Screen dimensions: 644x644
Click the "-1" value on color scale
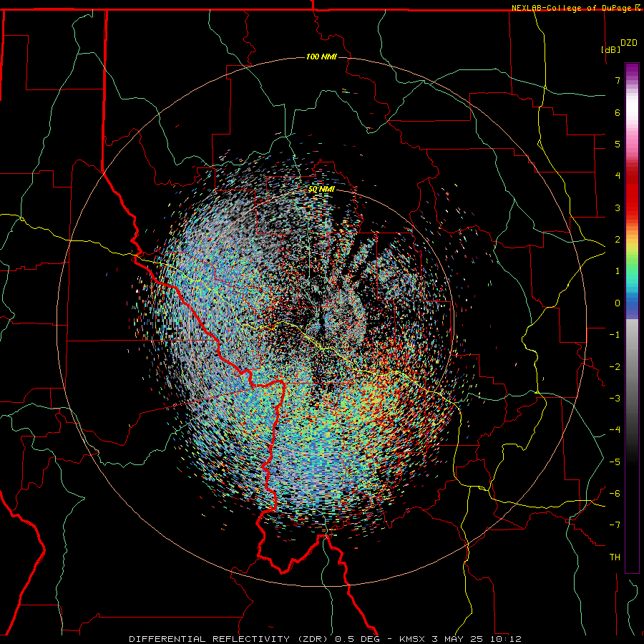(615, 335)
